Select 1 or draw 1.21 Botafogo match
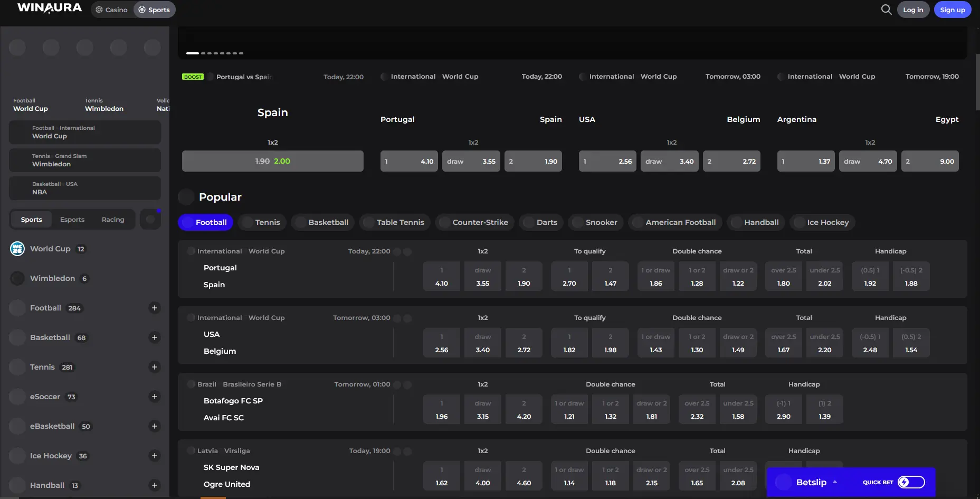The image size is (980, 499). pyautogui.click(x=569, y=409)
